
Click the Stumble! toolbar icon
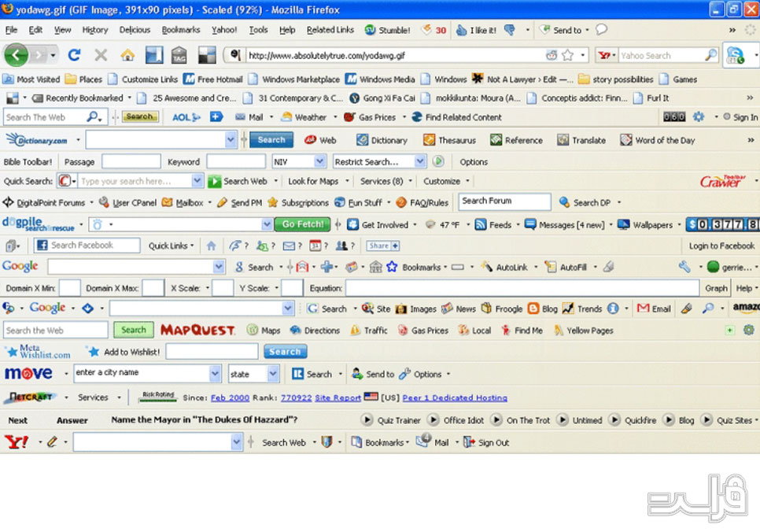tap(387, 30)
